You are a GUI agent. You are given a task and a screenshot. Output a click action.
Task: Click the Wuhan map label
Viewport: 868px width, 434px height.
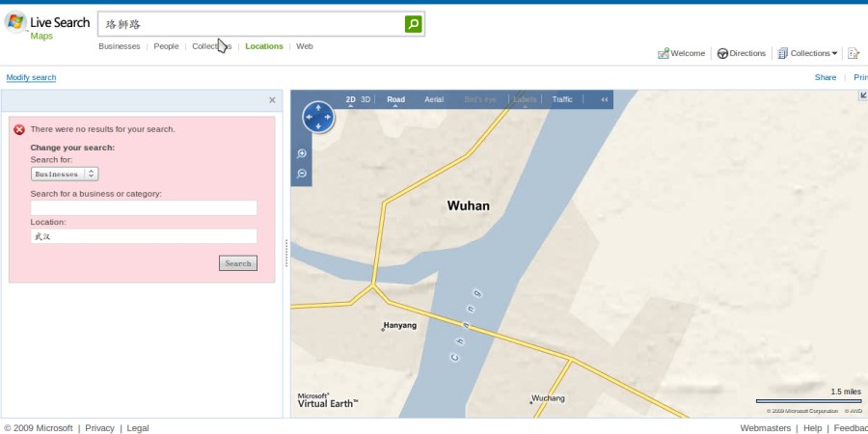tap(469, 206)
